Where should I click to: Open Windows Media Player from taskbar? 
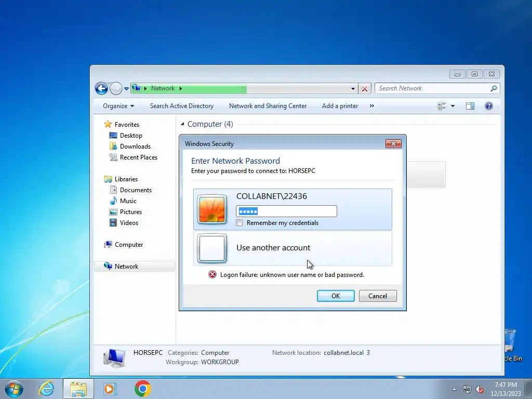pyautogui.click(x=110, y=389)
